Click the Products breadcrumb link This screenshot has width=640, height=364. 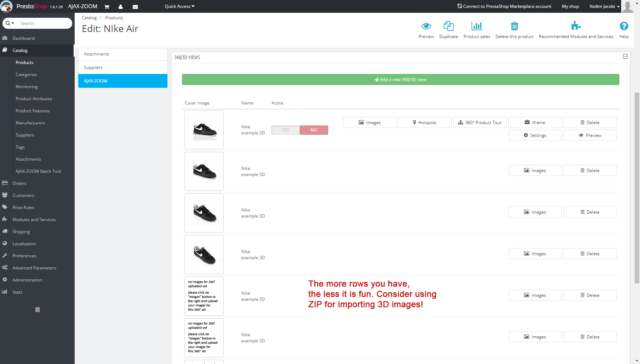click(x=114, y=18)
